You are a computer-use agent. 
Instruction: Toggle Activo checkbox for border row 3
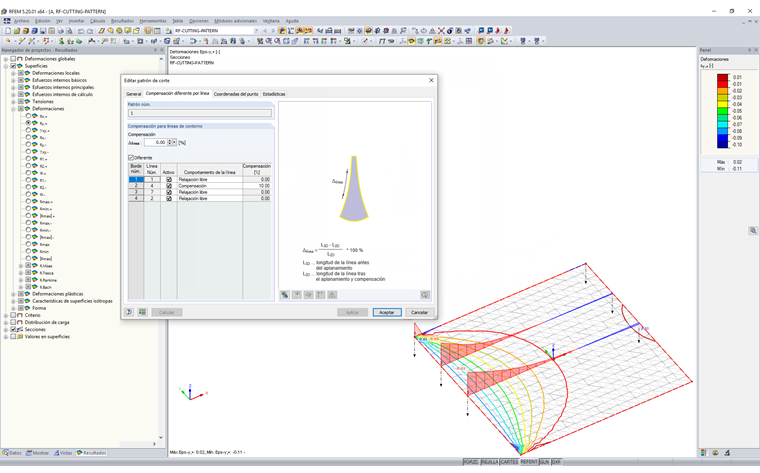pyautogui.click(x=169, y=192)
